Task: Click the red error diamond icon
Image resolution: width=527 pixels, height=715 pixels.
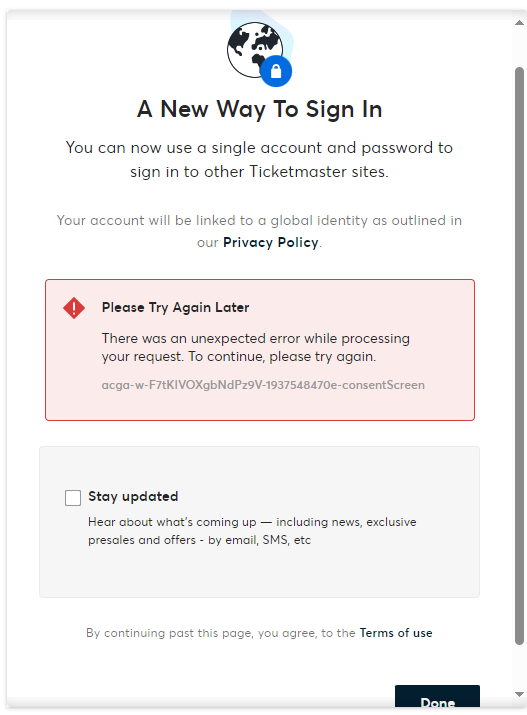Action: 74,308
